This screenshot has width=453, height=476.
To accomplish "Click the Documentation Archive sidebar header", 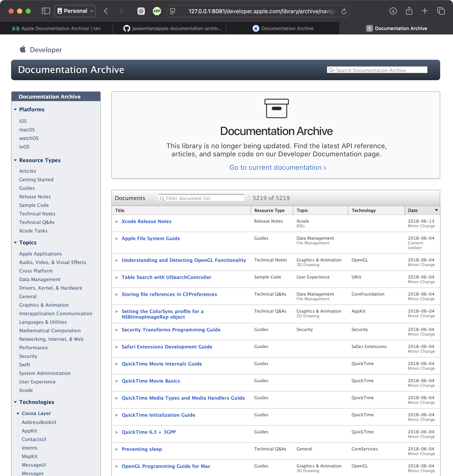I will pyautogui.click(x=56, y=97).
